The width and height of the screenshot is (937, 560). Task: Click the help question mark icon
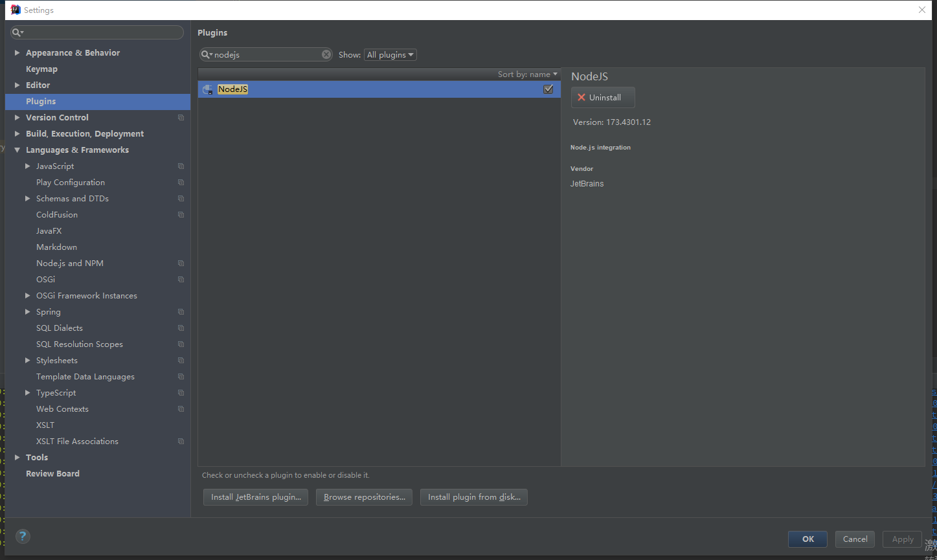click(23, 536)
